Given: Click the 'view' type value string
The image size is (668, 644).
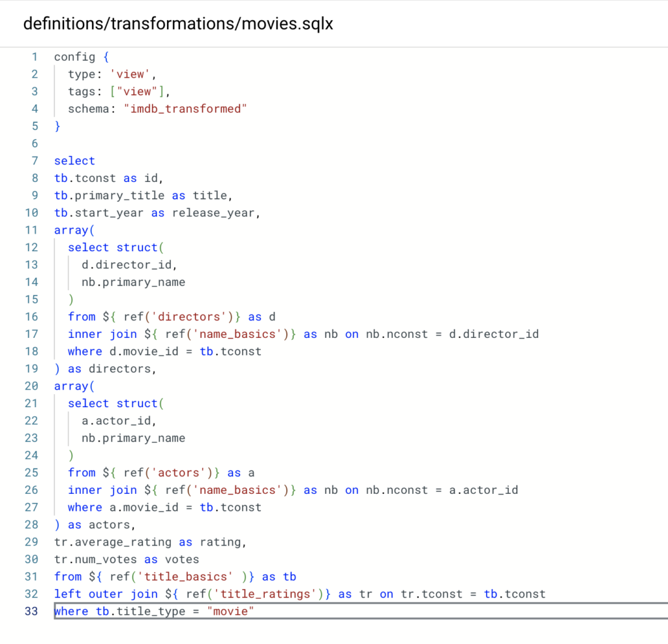Looking at the screenshot, I should [x=132, y=74].
